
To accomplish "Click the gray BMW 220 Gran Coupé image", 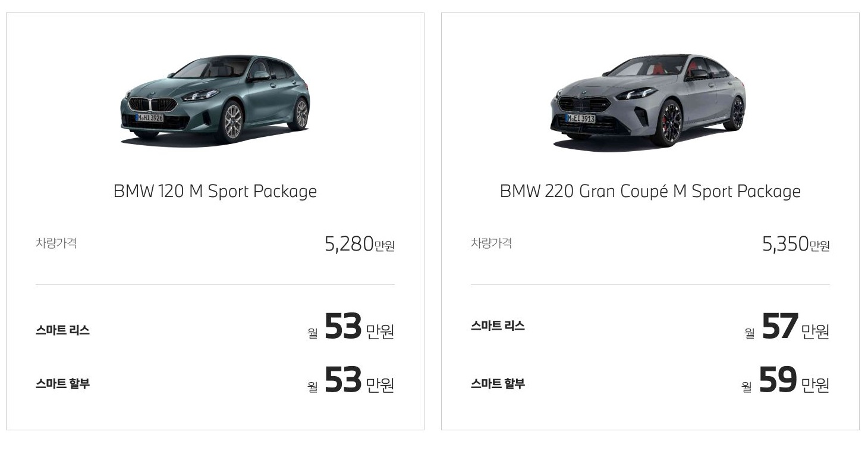I will pos(647,100).
